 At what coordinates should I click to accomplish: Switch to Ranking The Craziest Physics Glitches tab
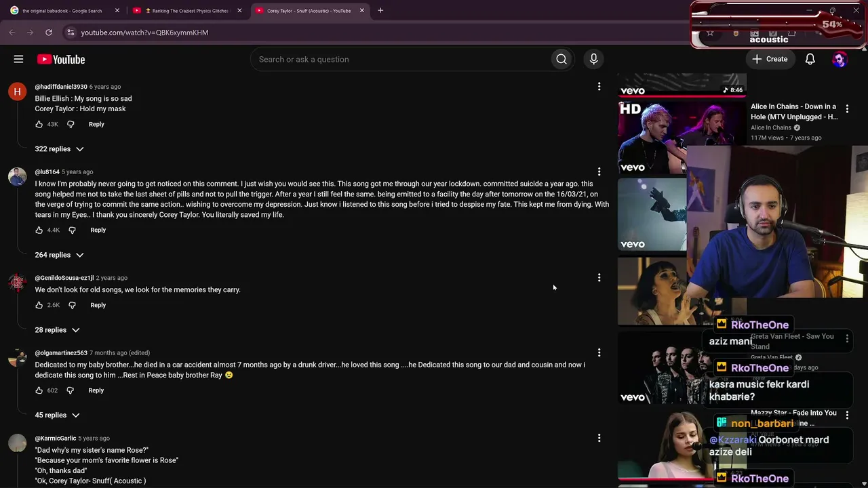click(186, 10)
